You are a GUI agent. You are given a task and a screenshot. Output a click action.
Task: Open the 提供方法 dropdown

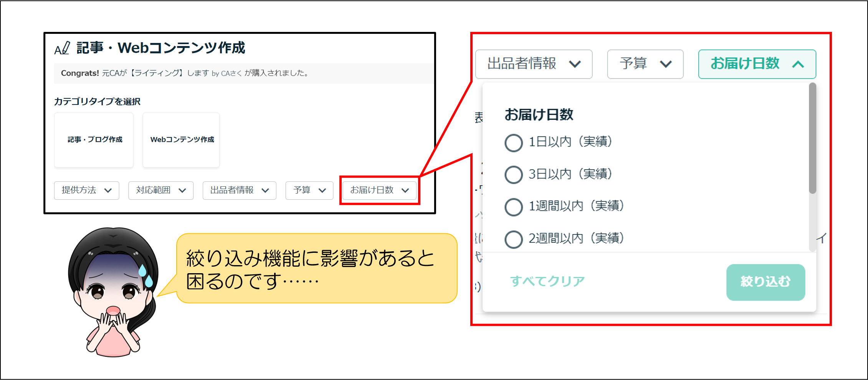(86, 190)
